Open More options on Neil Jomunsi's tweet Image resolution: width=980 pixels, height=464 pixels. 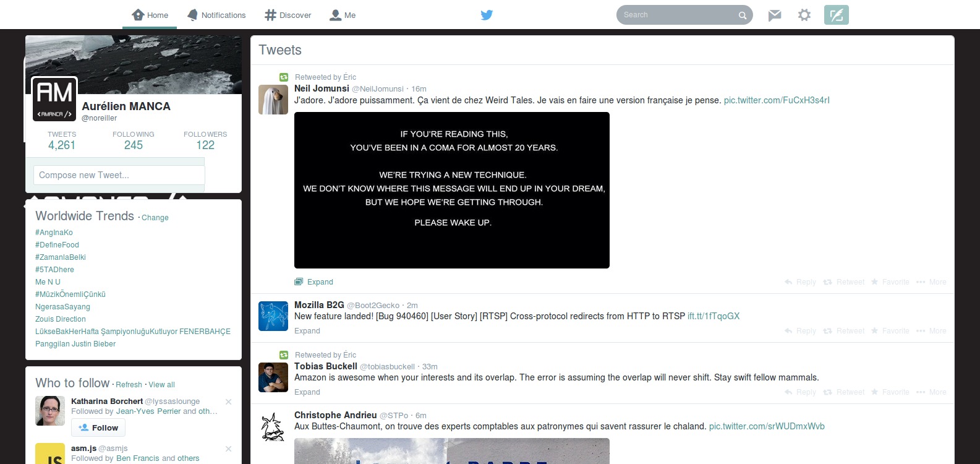(931, 282)
